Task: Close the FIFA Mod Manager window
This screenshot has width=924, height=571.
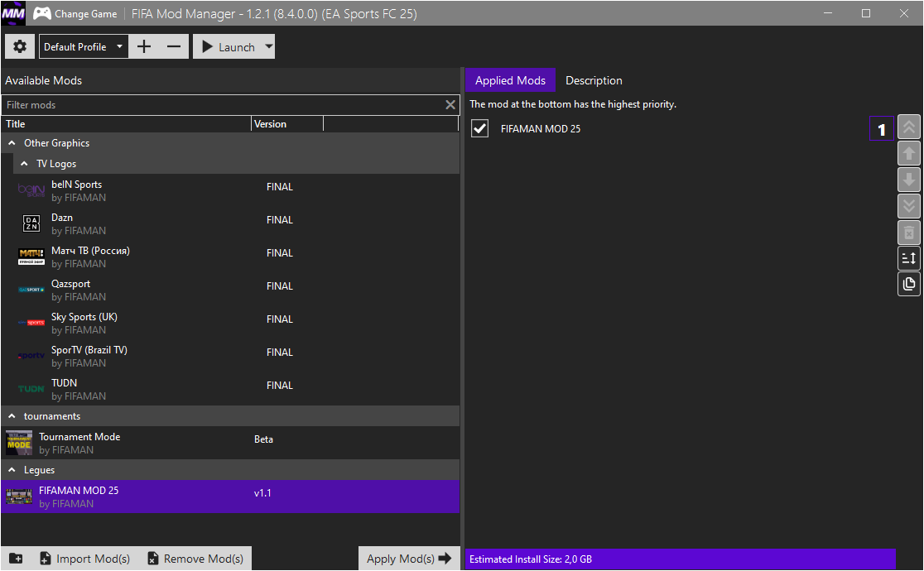Action: point(904,13)
